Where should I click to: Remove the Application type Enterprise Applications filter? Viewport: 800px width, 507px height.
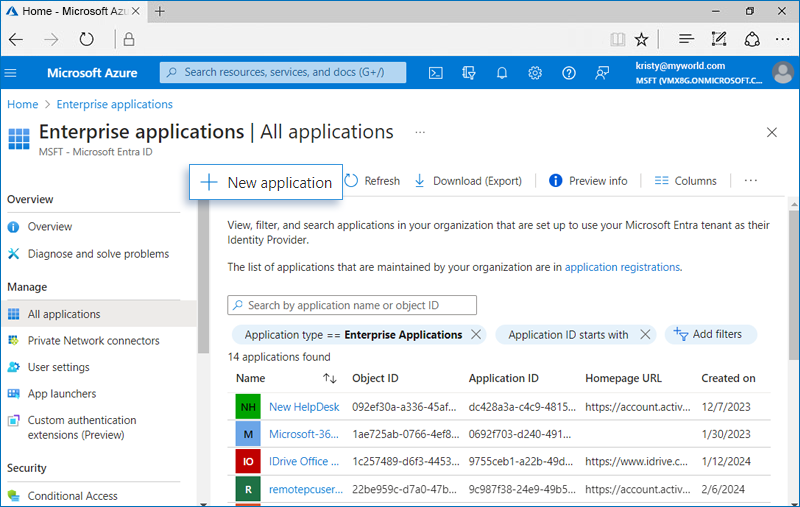click(x=476, y=335)
